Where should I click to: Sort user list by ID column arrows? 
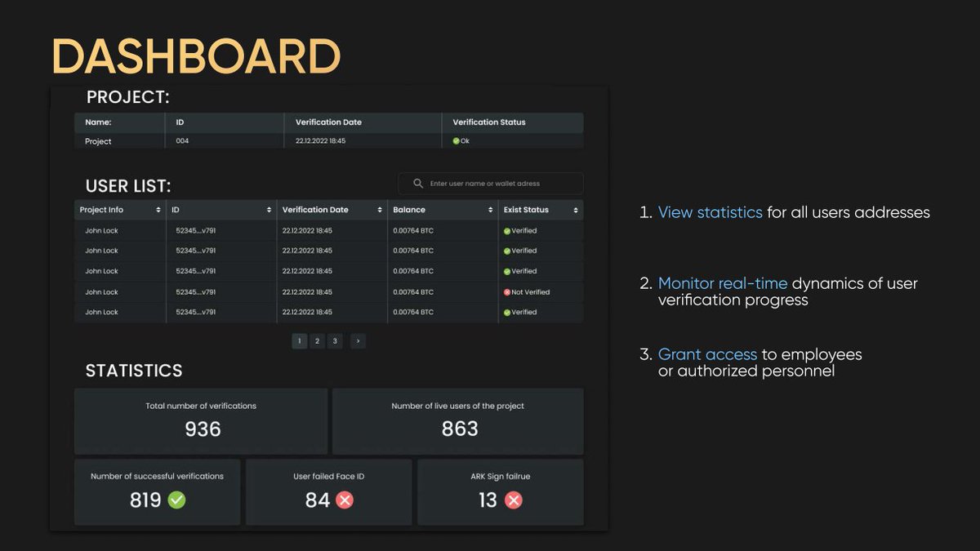pyautogui.click(x=269, y=211)
